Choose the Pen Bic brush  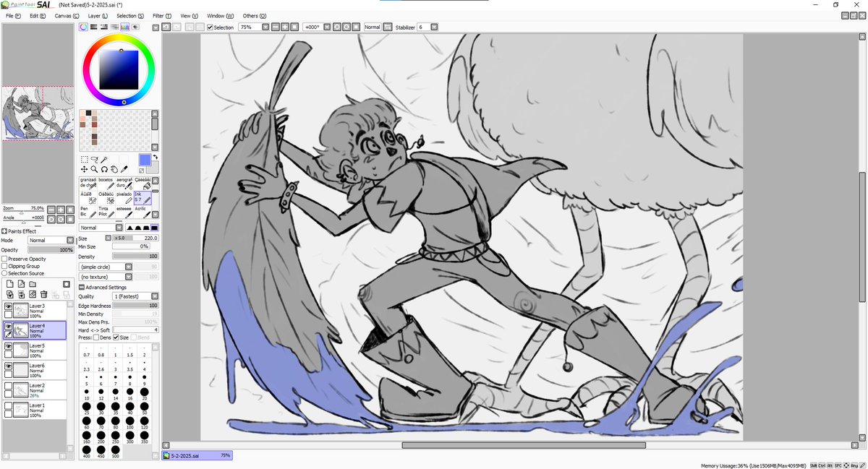coord(88,212)
